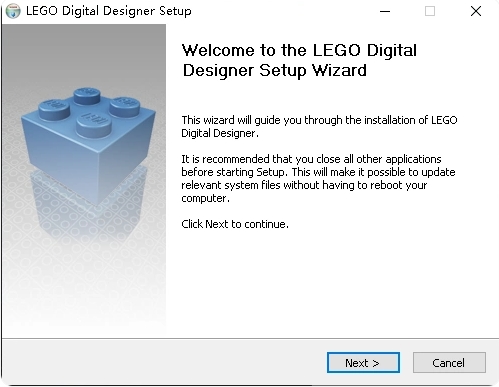Click the "Click Next to continue." line
Image resolution: width=499 pixels, height=387 pixels.
235,224
